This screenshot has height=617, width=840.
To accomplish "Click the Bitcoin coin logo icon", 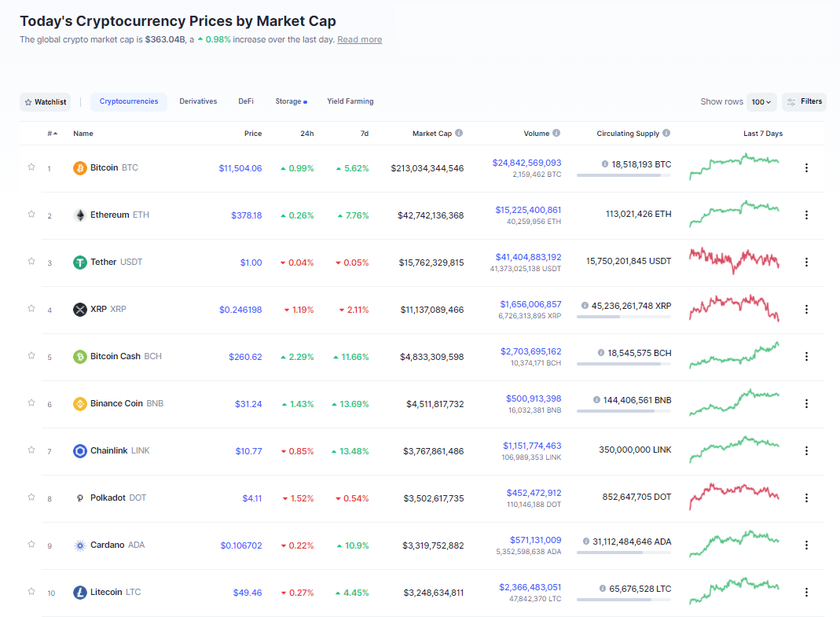I will 80,168.
